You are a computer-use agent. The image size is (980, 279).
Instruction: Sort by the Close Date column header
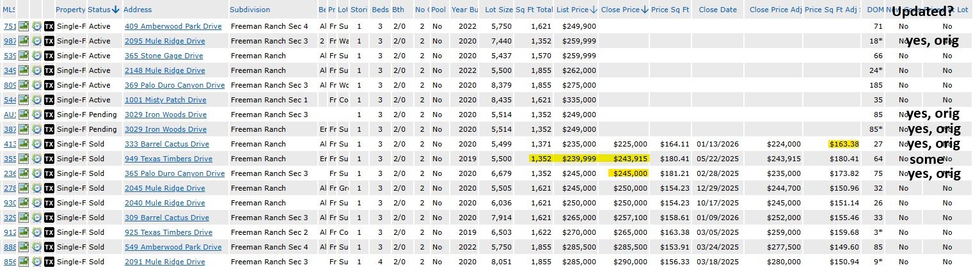point(717,10)
